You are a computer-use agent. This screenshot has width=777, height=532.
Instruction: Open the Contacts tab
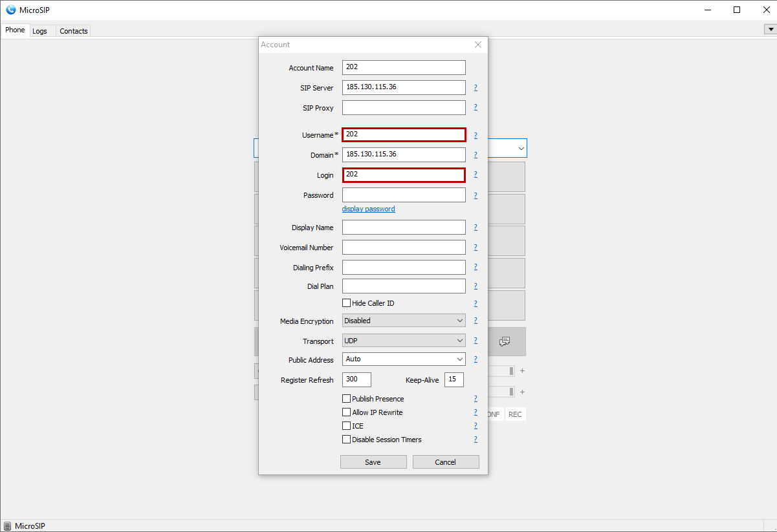(x=73, y=31)
